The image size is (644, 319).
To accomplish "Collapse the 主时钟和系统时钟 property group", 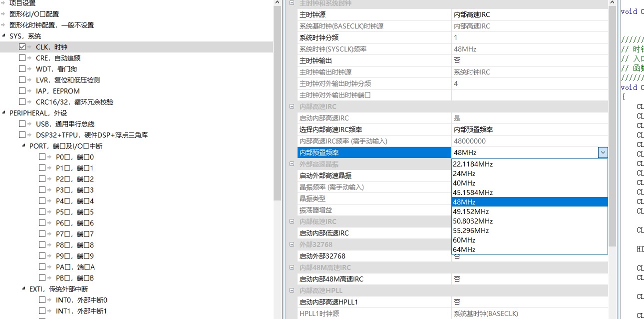I will [x=292, y=3].
